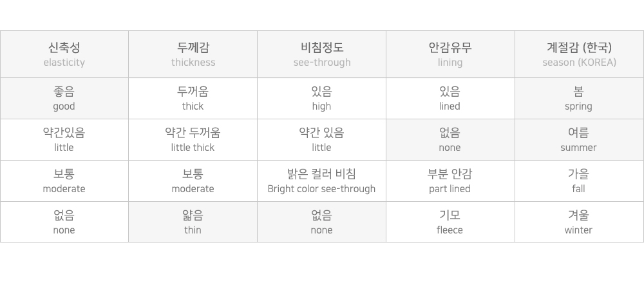The height and width of the screenshot is (307, 644).
Task: Select the 없음 none elasticity cell
Action: (64, 222)
